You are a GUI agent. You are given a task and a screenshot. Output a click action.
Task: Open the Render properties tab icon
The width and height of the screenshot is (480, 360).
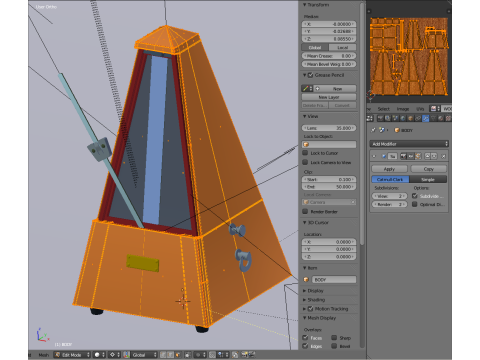pyautogui.click(x=380, y=118)
